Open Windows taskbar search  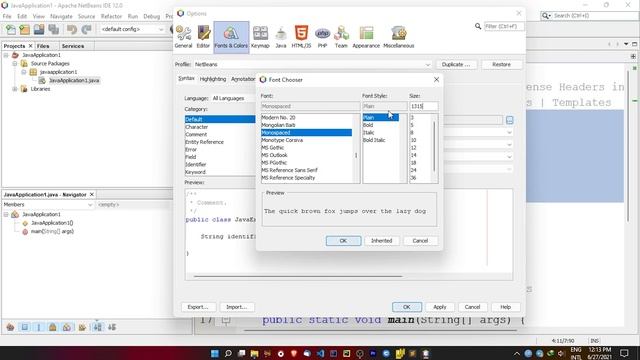228,353
